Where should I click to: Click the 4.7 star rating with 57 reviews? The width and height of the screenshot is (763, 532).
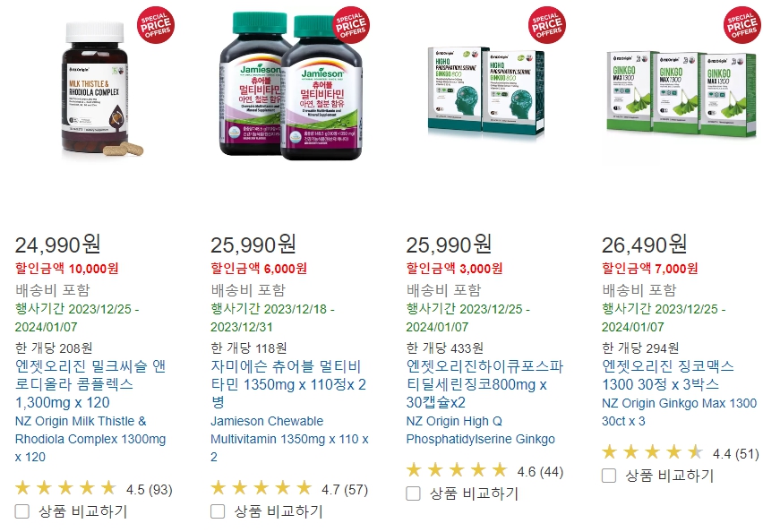[x=289, y=489]
